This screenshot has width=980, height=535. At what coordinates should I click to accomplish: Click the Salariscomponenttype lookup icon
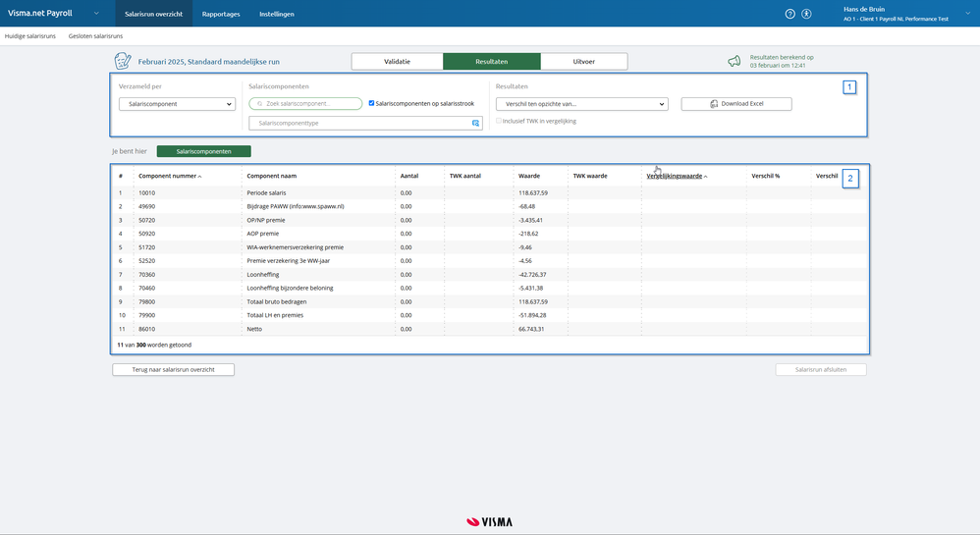point(475,123)
